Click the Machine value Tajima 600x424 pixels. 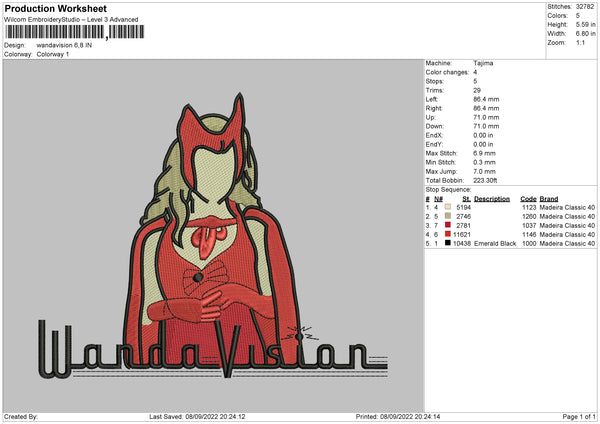coord(483,63)
